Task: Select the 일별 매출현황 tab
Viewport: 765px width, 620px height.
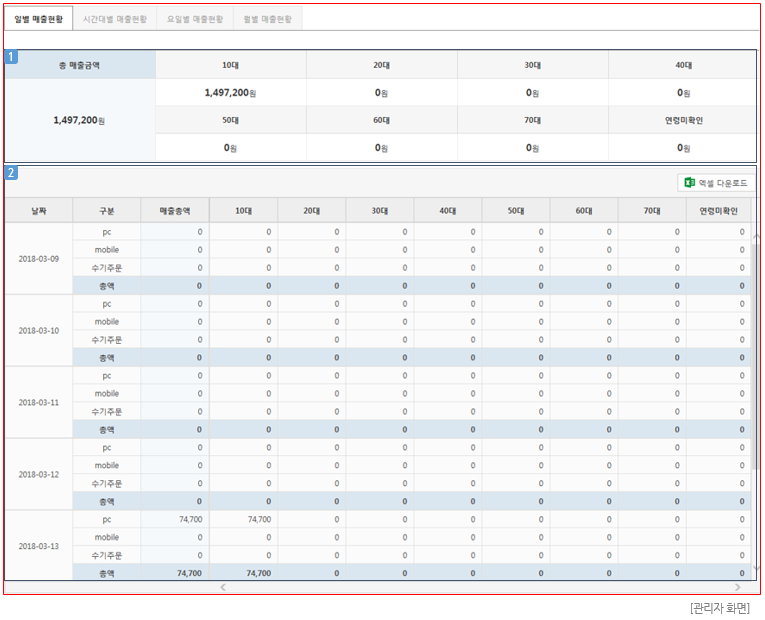Action: pyautogui.click(x=36, y=19)
